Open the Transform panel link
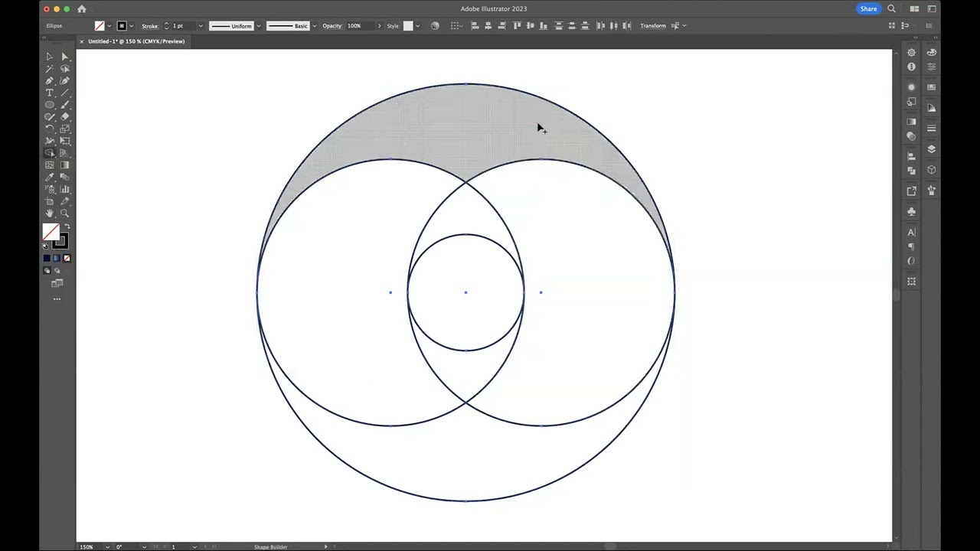Screen dimensions: 980x551 (653, 26)
